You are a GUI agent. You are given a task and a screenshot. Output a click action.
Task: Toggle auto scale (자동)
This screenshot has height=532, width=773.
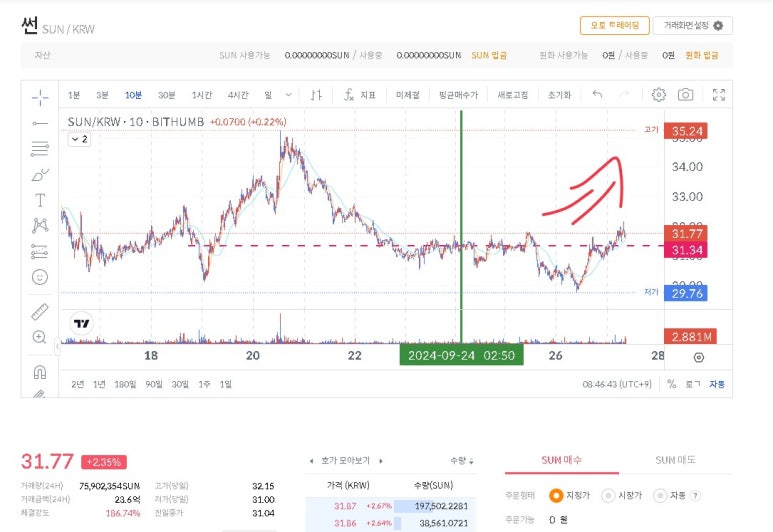tap(717, 384)
